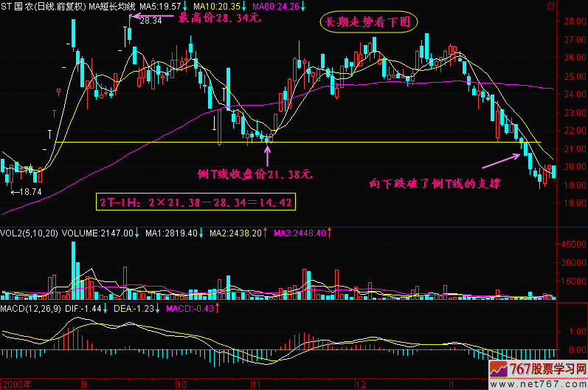Select the 倒T线收盘价21.38元 annotation
588x390 pixels.
pos(255,175)
